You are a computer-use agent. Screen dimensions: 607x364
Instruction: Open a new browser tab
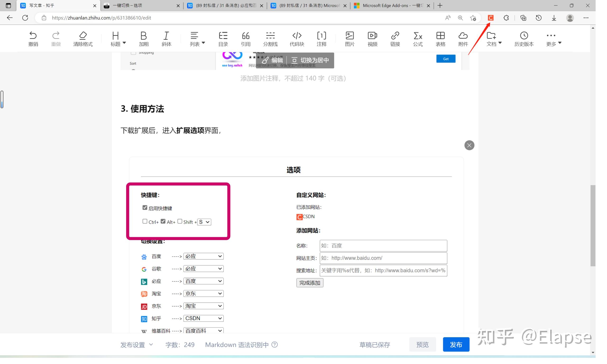coord(440,5)
